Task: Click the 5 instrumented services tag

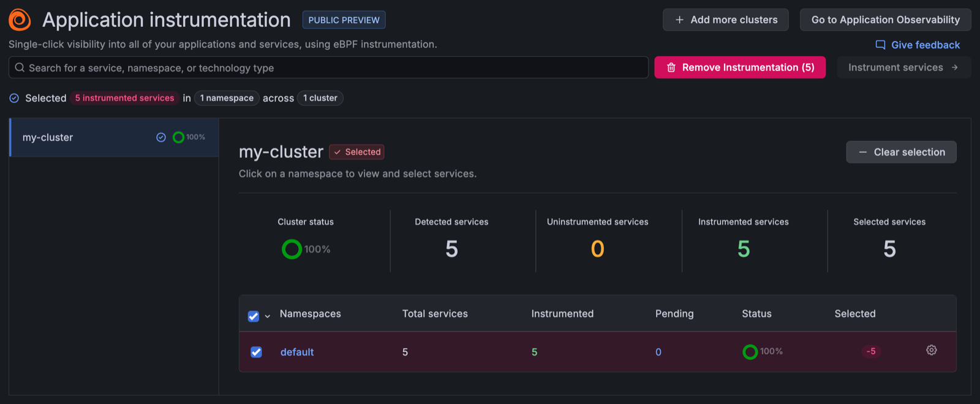Action: (124, 98)
